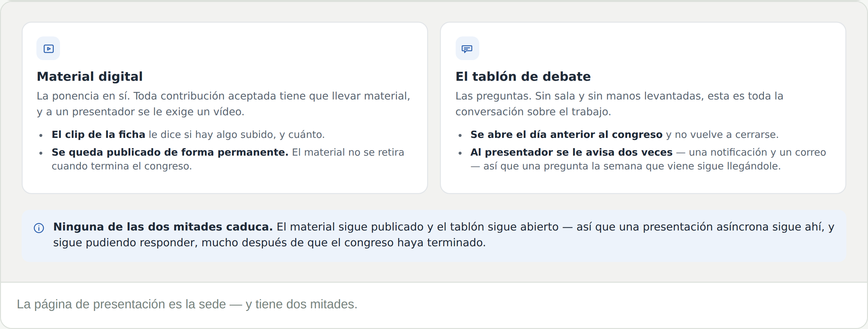
Task: Click the bold 'Ninguna de las dos mitades caduca.' text
Action: (163, 227)
